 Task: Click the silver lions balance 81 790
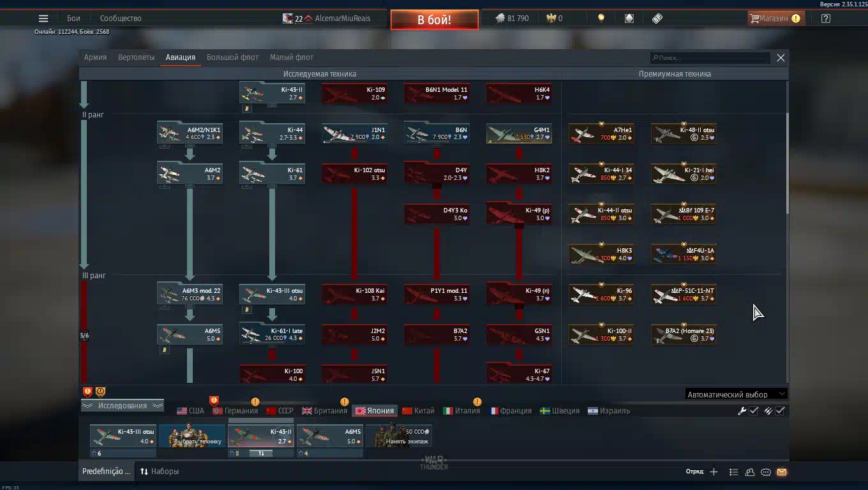[x=512, y=19]
